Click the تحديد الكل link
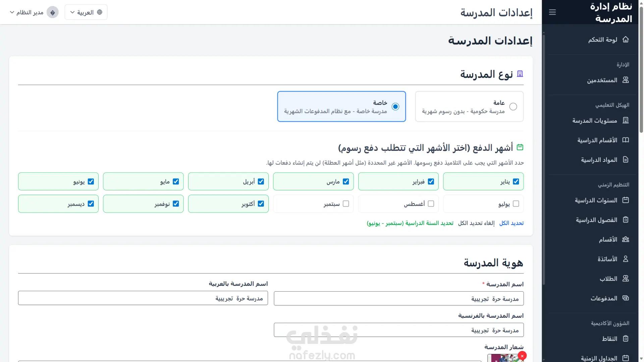The width and height of the screenshot is (644, 362). point(511,223)
